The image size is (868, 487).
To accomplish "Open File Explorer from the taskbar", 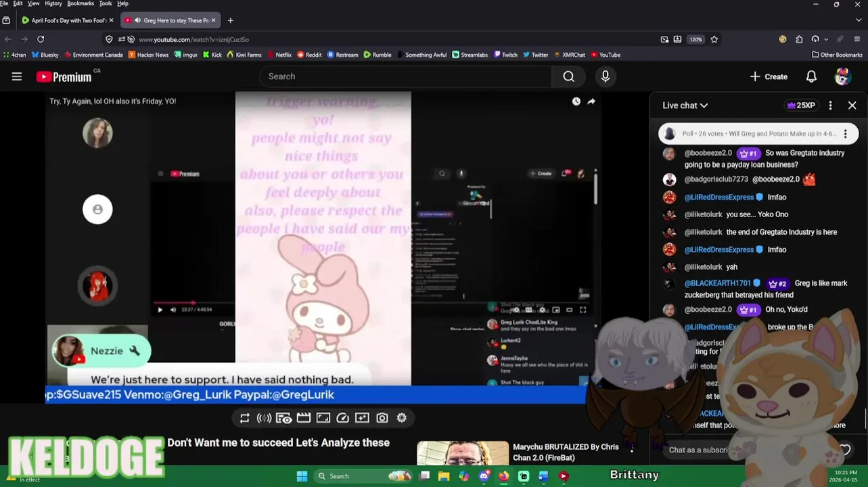I will tap(444, 476).
